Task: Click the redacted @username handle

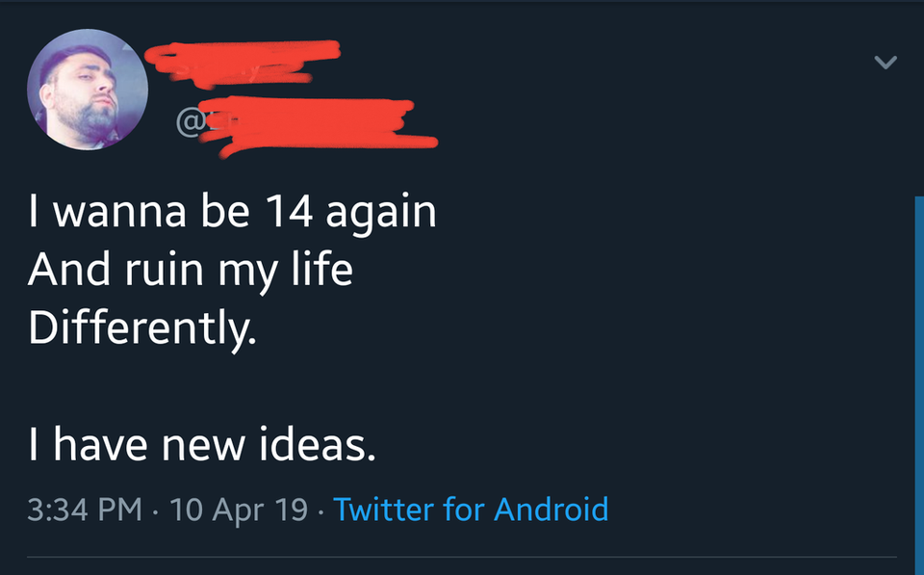Action: click(308, 123)
